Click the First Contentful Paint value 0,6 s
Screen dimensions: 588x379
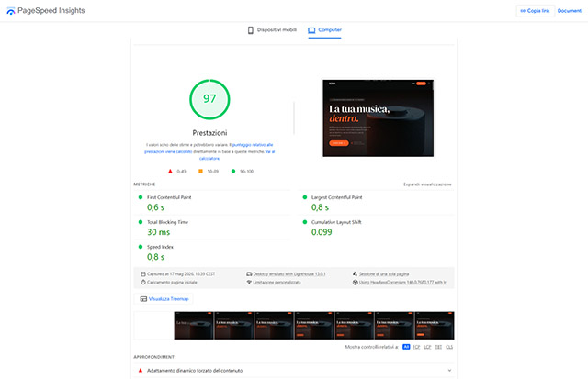tap(155, 207)
